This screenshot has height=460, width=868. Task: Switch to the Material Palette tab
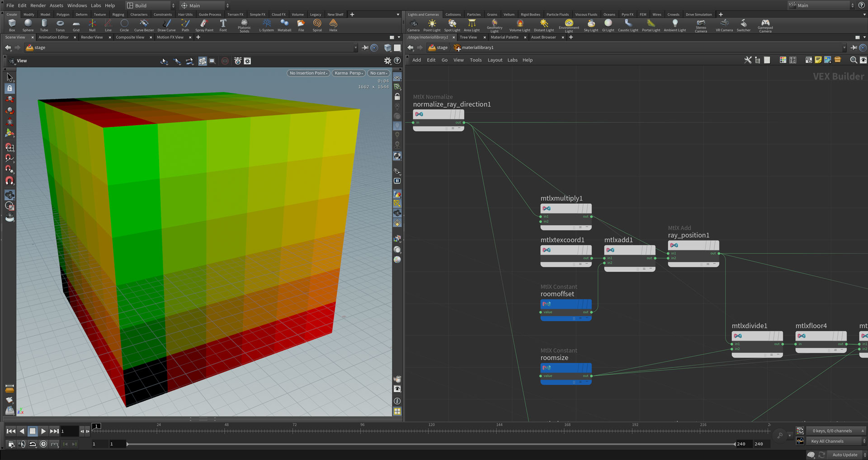pyautogui.click(x=505, y=37)
